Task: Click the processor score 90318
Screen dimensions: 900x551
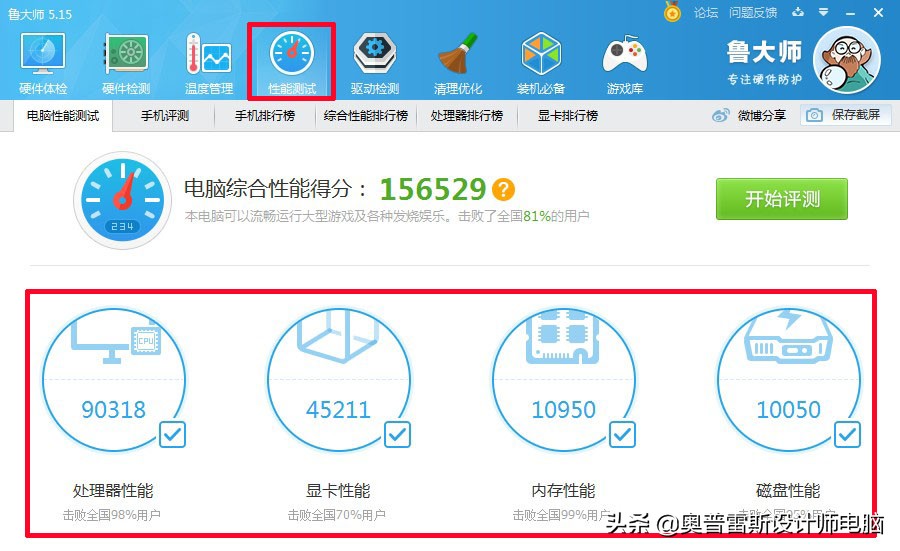Action: click(114, 410)
